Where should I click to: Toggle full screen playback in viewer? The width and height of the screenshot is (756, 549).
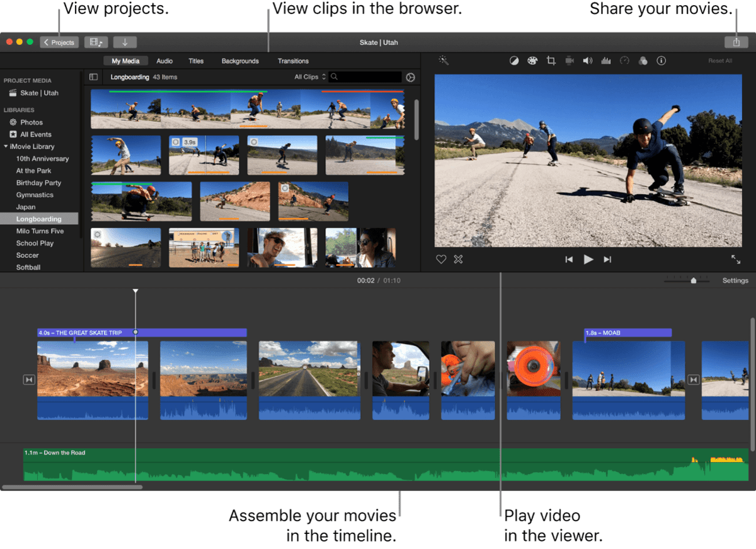click(x=735, y=259)
